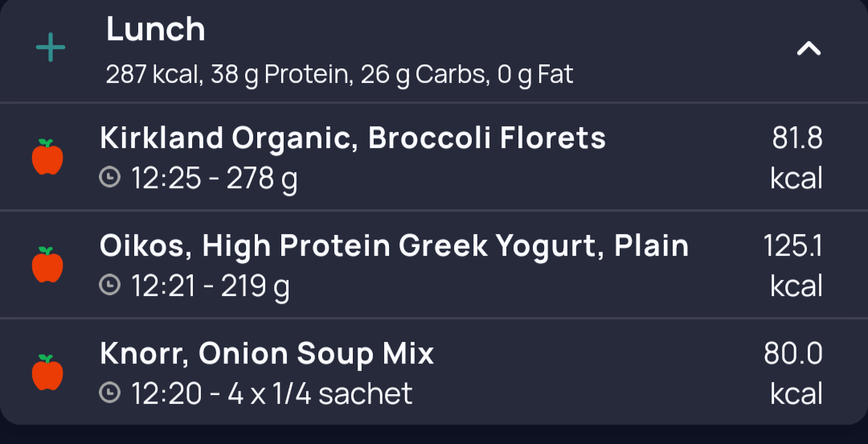
Task: Tap the 80.0 kcal value
Action: 793,372
